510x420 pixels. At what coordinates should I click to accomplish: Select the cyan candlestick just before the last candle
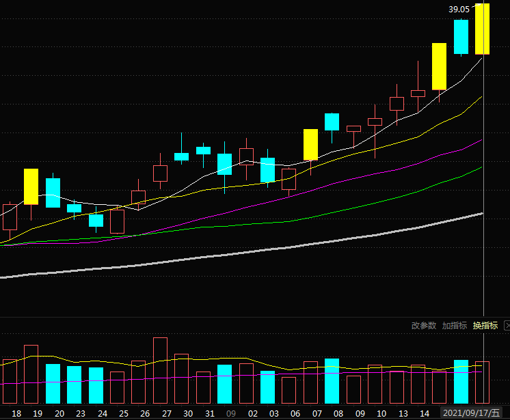pos(461,37)
